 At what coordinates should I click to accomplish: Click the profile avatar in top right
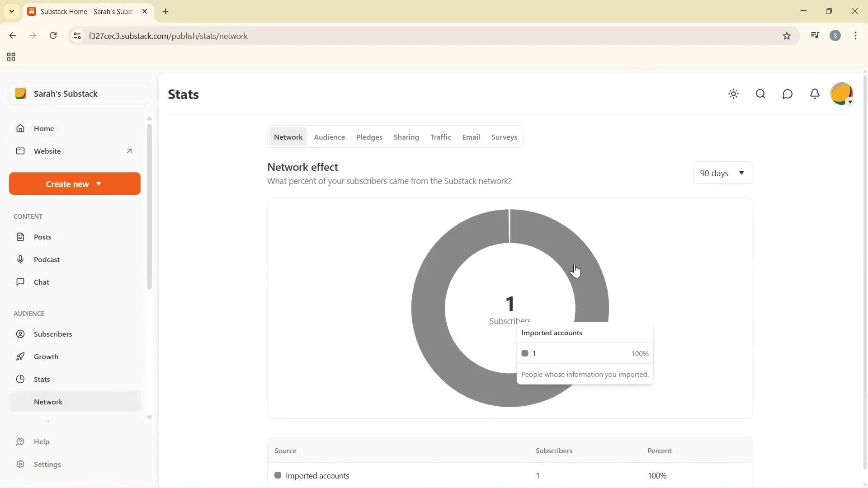842,94
